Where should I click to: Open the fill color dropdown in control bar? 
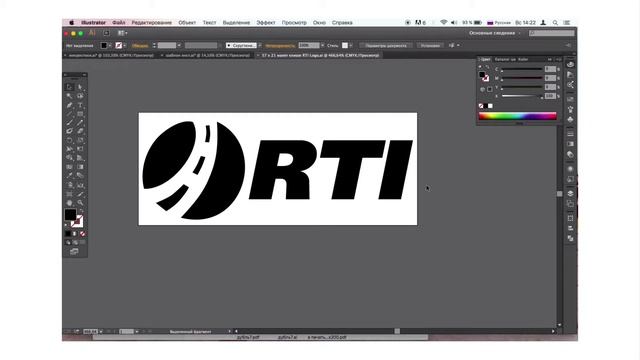click(110, 45)
